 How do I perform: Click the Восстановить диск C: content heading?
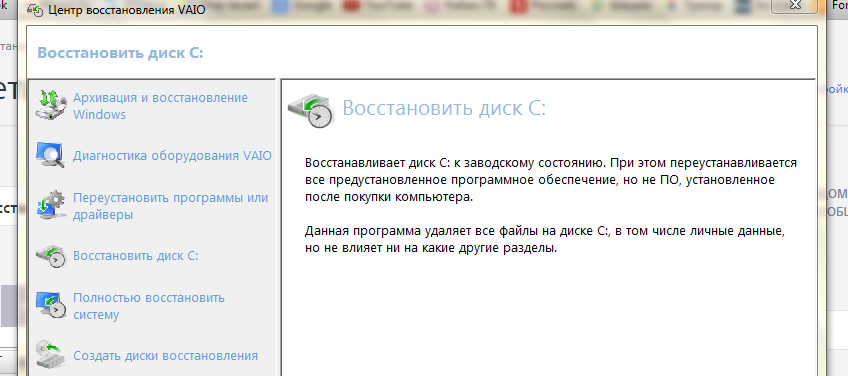coord(444,108)
